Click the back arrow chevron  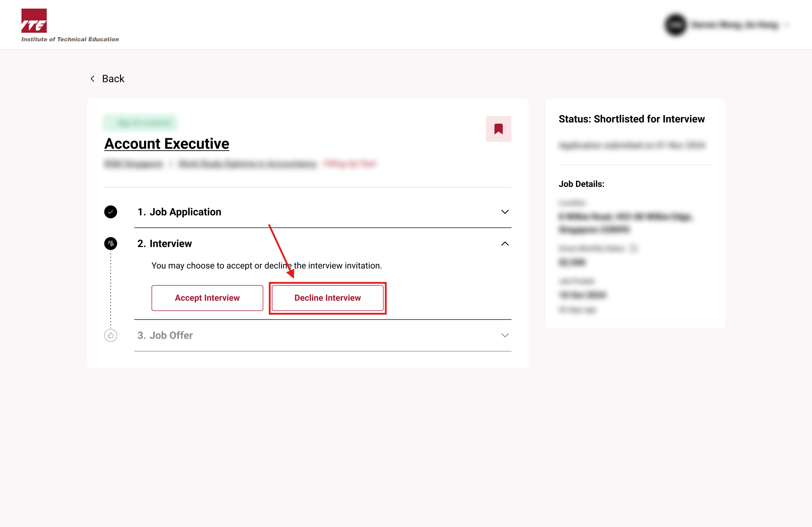click(x=92, y=79)
